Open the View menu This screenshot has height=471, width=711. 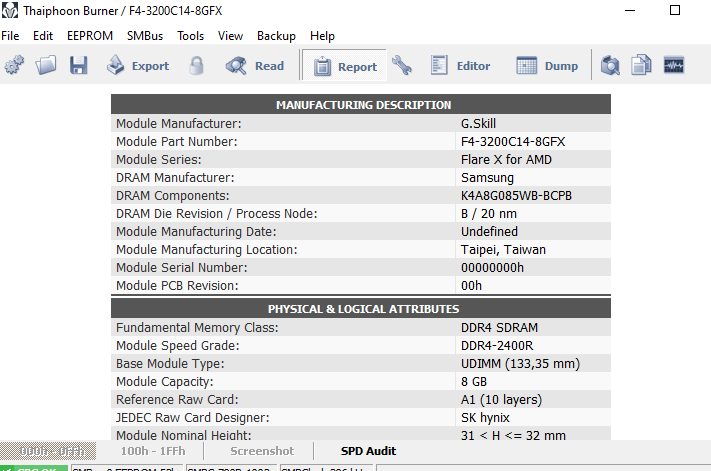coord(230,36)
